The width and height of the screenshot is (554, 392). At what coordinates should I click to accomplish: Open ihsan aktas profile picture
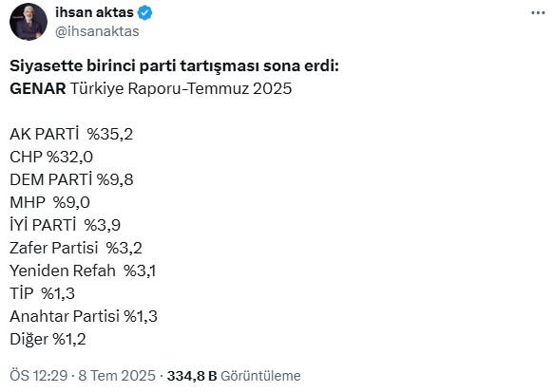pos(29,22)
